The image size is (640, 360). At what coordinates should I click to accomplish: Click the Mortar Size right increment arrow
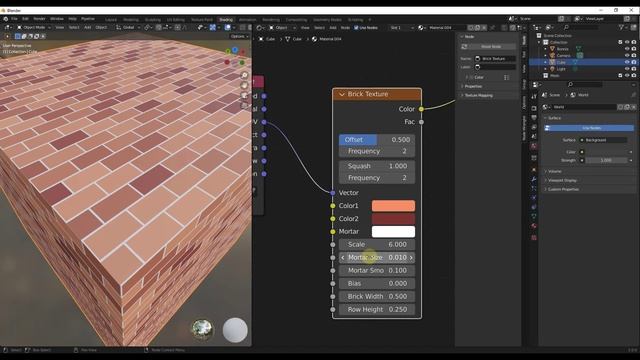point(411,258)
